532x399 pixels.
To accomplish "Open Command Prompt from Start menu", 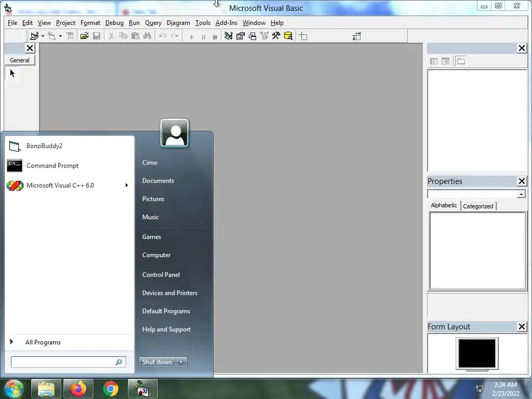I will [69, 166].
